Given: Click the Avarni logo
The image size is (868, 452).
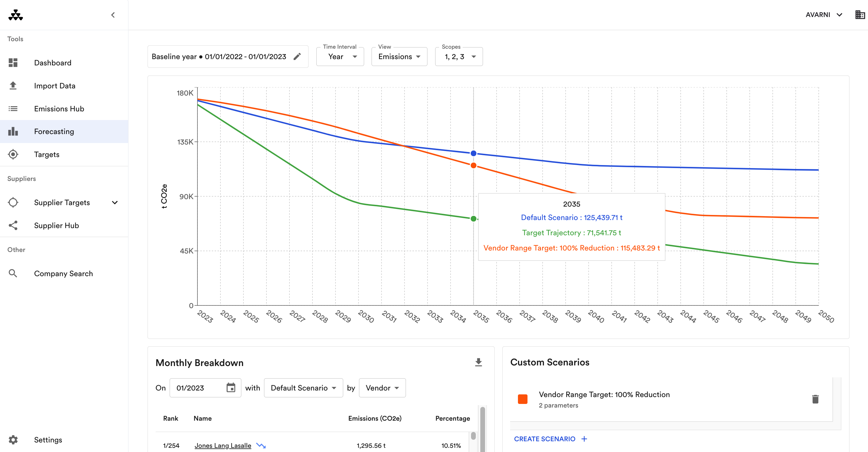Looking at the screenshot, I should tap(16, 15).
